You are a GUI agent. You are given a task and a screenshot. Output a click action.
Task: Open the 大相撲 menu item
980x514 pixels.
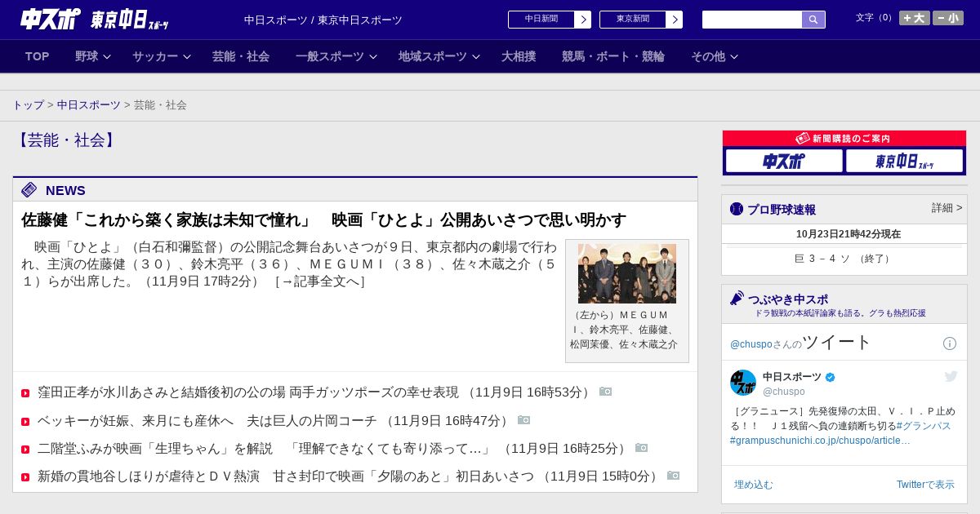point(519,56)
